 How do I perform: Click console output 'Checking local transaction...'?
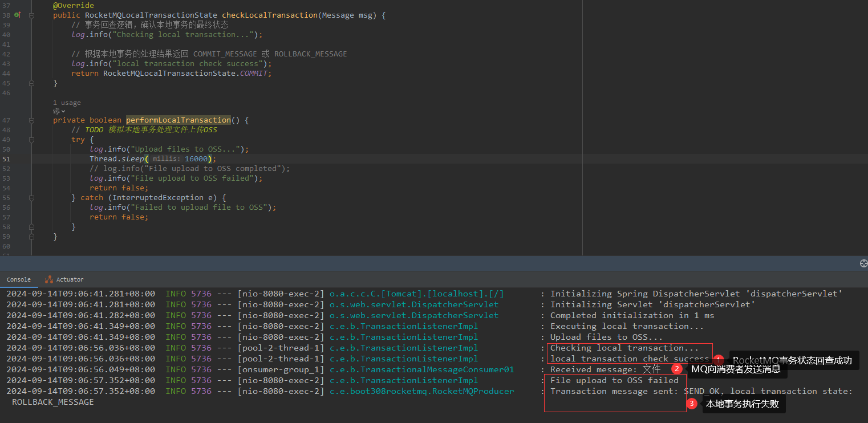(624, 348)
